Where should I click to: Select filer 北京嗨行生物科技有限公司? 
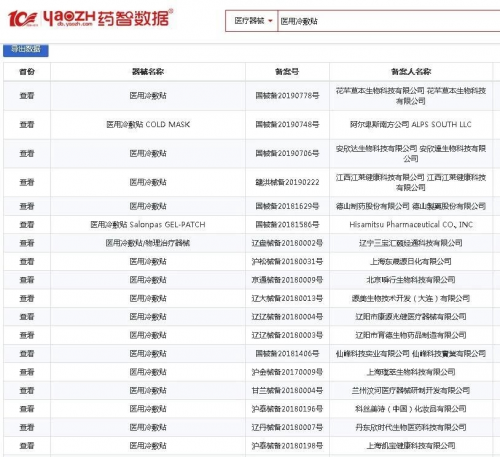(411, 280)
